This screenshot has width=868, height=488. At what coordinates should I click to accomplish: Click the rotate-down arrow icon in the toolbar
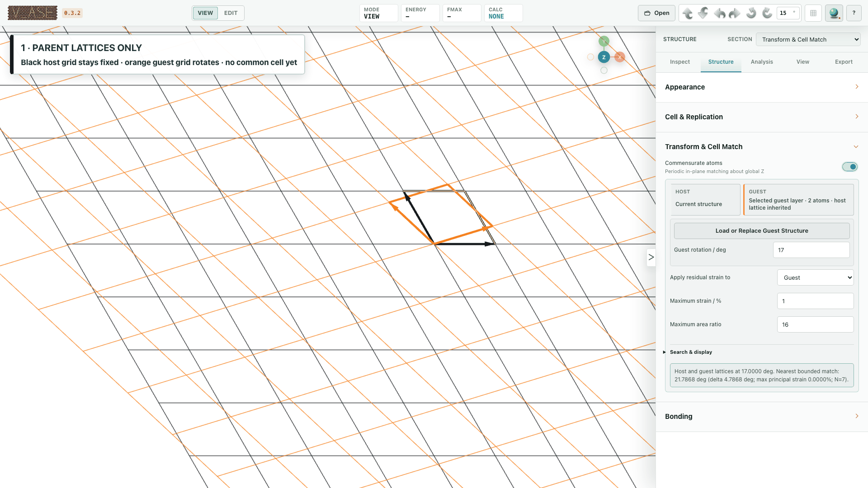[x=703, y=13]
